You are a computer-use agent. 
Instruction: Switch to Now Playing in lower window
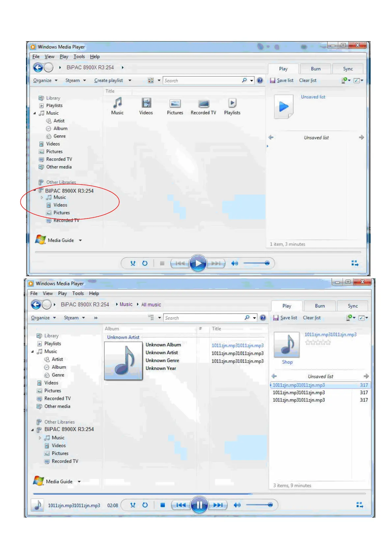[360, 505]
